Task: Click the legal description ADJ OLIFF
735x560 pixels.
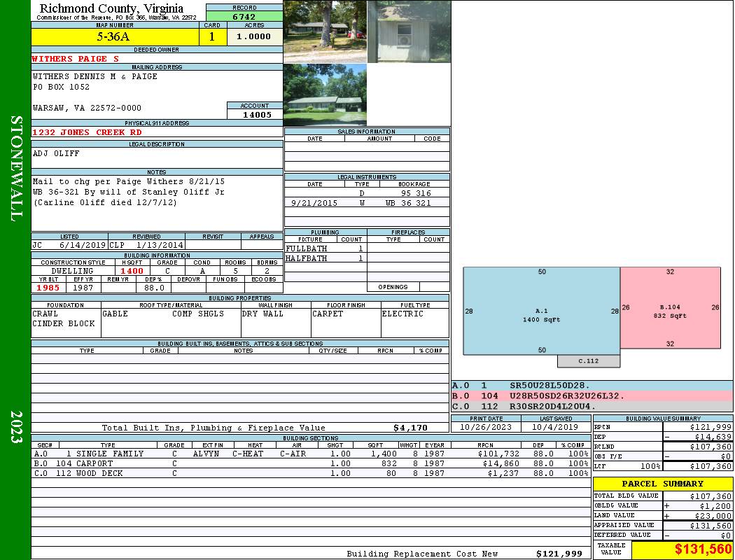Action: click(56, 153)
